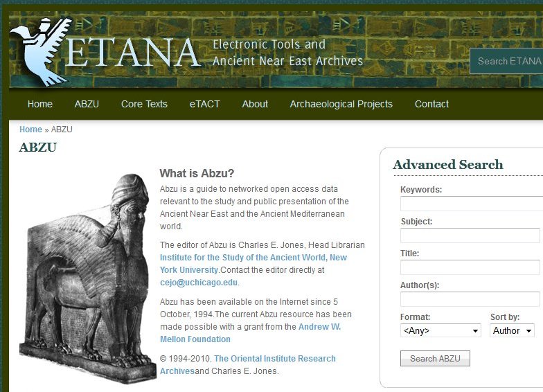
Task: Click the ETANA winged eagle logo
Action: (40, 52)
